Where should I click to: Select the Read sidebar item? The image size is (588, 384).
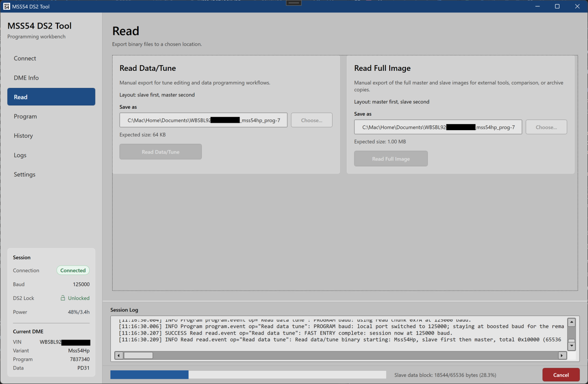(51, 97)
